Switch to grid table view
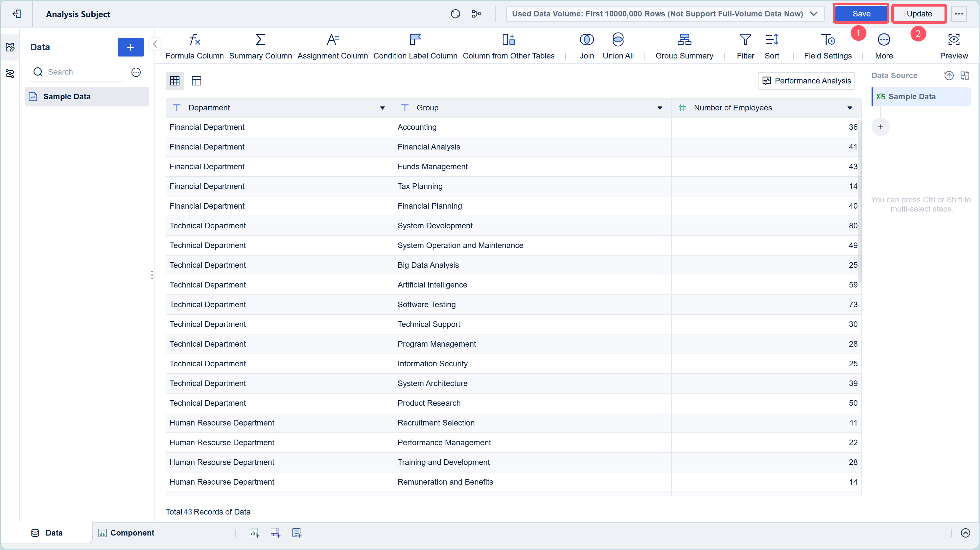The image size is (980, 550). [x=175, y=80]
